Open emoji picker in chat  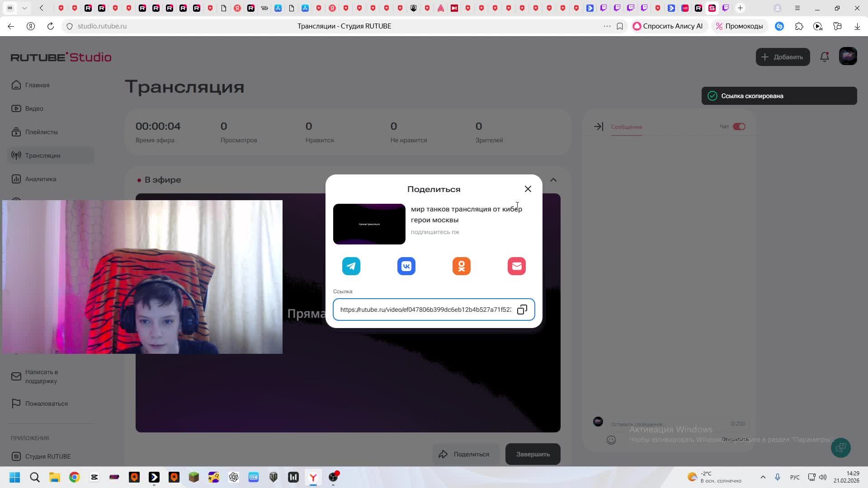[x=611, y=440]
